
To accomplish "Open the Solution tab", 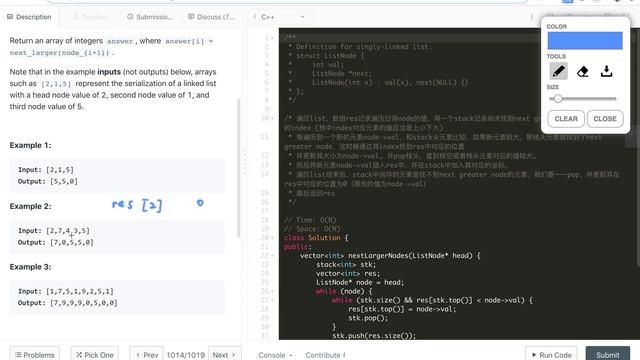I will [90, 17].
